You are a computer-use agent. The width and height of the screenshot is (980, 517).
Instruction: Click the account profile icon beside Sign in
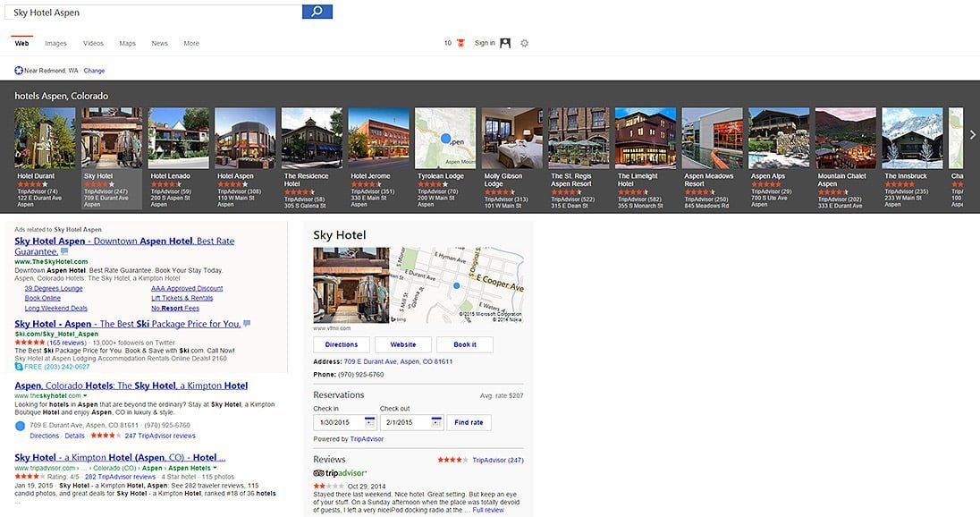click(x=505, y=43)
